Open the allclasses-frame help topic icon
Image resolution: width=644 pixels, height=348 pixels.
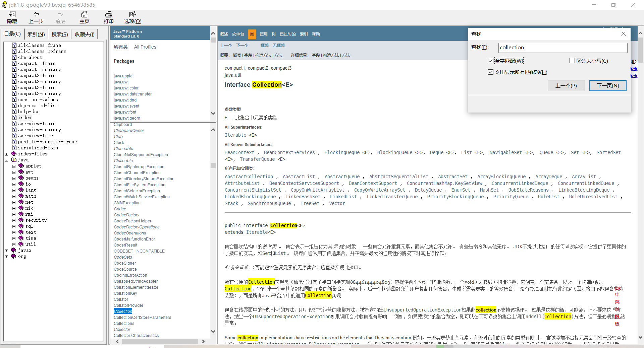pyautogui.click(x=14, y=45)
